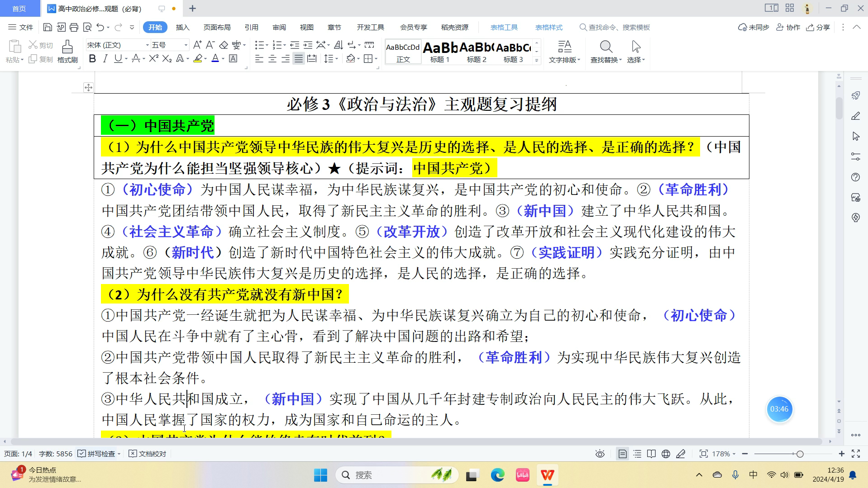Align text right
This screenshot has height=488, width=868.
(x=286, y=59)
